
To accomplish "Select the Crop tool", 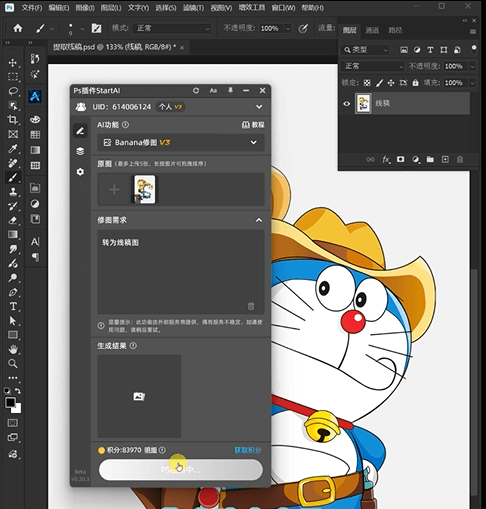I will [13, 119].
